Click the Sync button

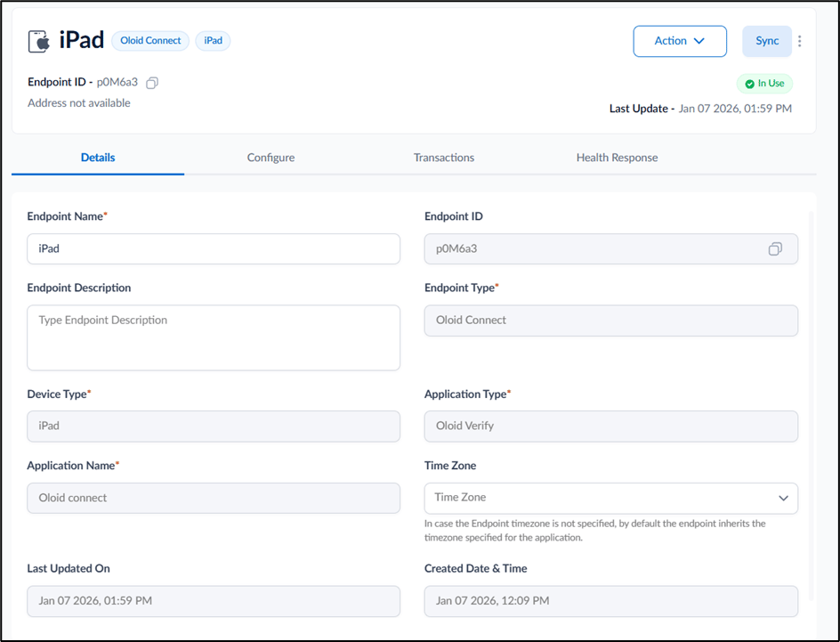tap(767, 41)
